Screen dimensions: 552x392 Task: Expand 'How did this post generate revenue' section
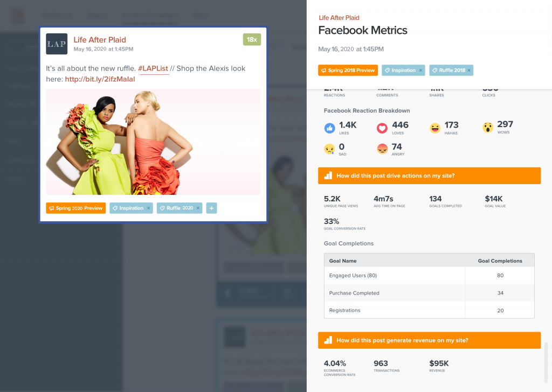pos(430,340)
